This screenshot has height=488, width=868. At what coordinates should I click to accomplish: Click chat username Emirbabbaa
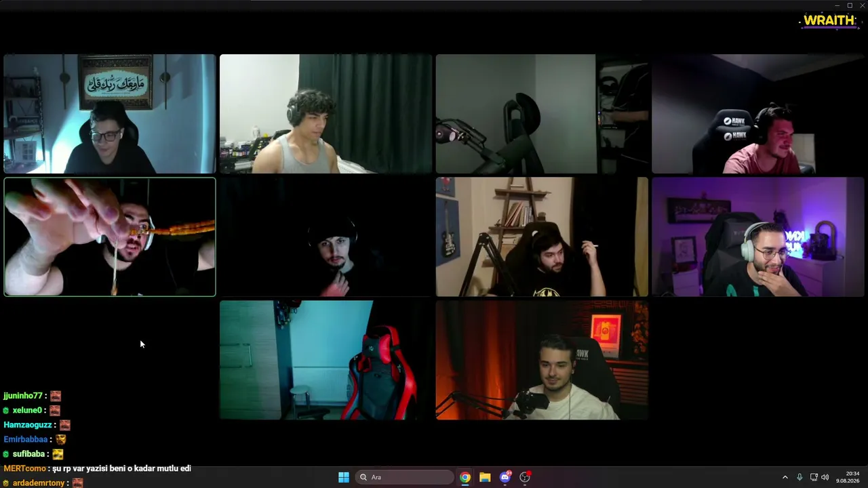pyautogui.click(x=26, y=439)
